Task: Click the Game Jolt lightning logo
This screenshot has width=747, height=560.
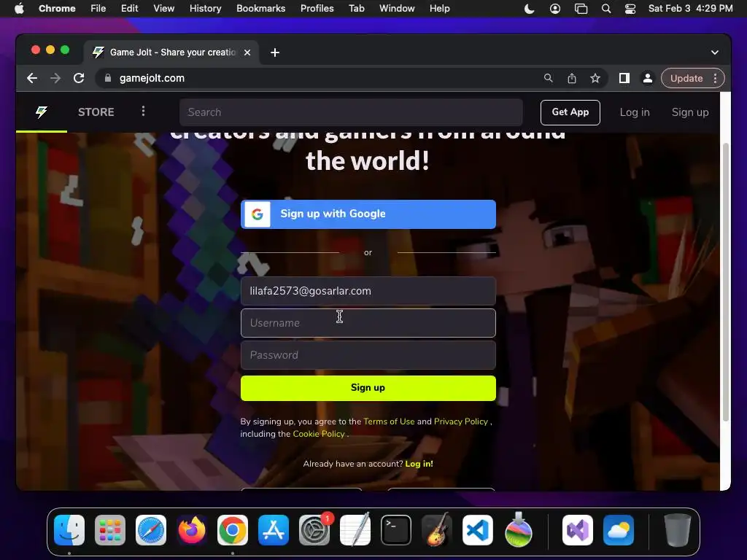Action: (x=42, y=112)
